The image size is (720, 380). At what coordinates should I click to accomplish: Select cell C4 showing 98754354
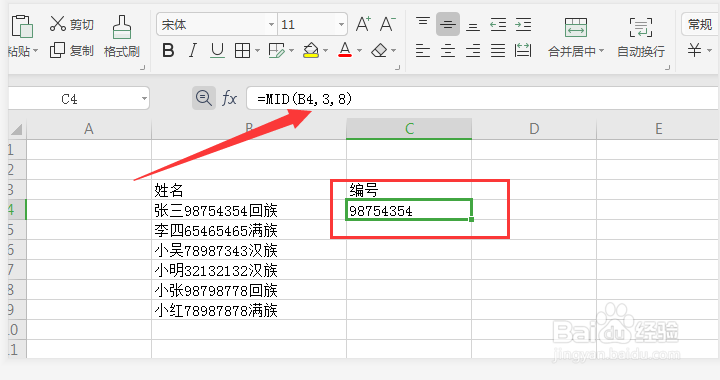point(409,210)
